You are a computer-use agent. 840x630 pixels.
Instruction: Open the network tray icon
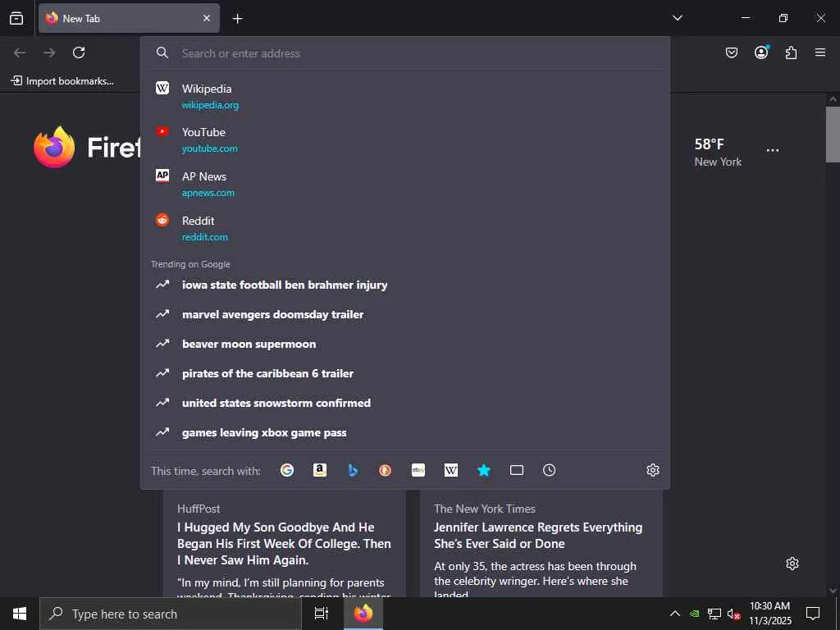click(714, 614)
